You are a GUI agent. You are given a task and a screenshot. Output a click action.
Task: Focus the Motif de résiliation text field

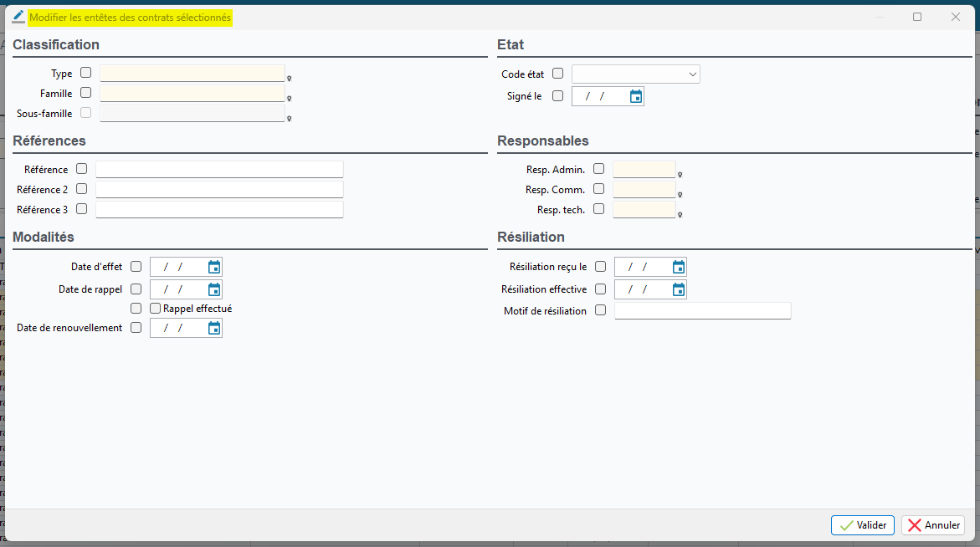click(702, 311)
